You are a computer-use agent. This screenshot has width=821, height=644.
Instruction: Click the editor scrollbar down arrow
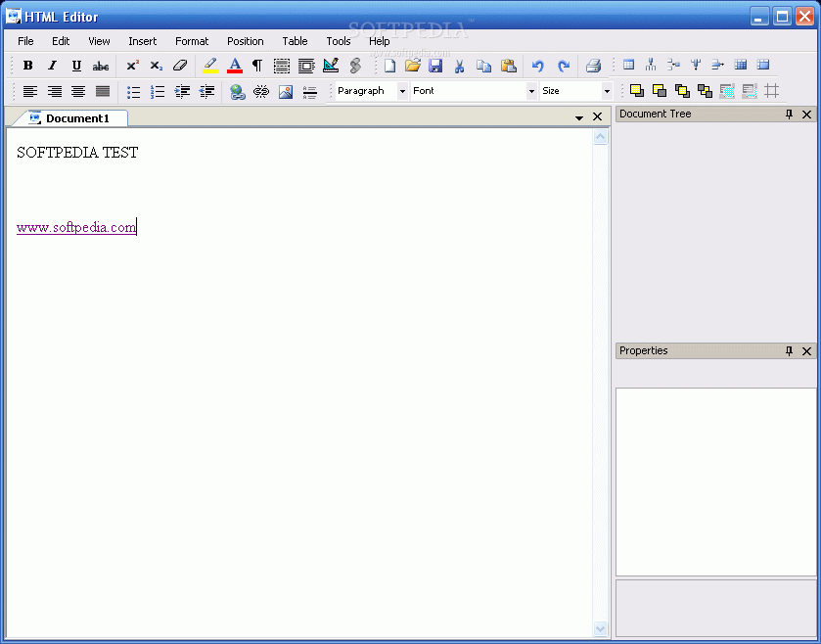tap(600, 627)
